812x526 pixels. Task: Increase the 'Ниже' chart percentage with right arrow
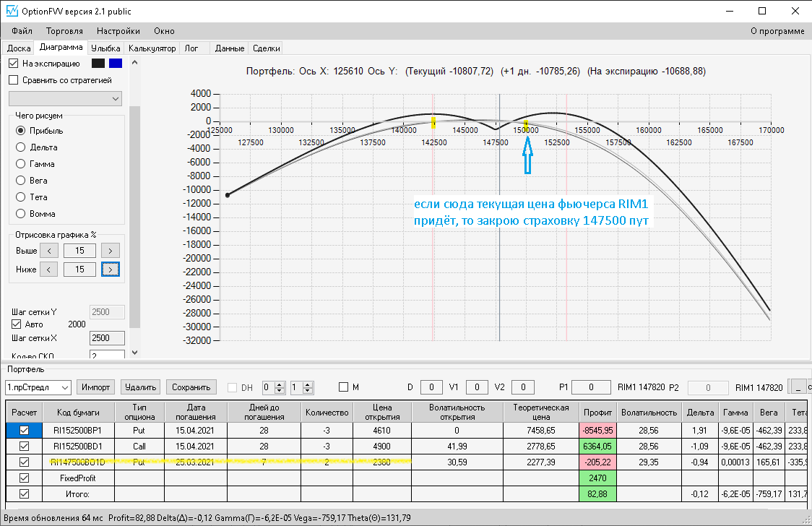(x=110, y=270)
